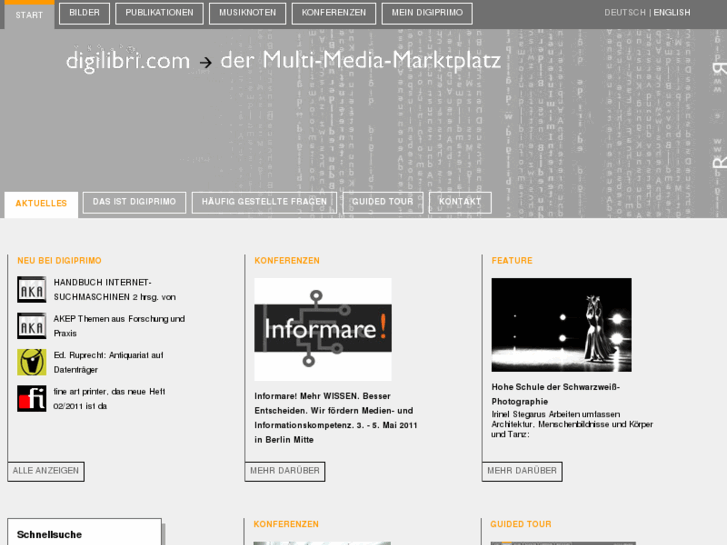This screenshot has height=545, width=727.
Task: Open the BILDER menu item
Action: 84,13
